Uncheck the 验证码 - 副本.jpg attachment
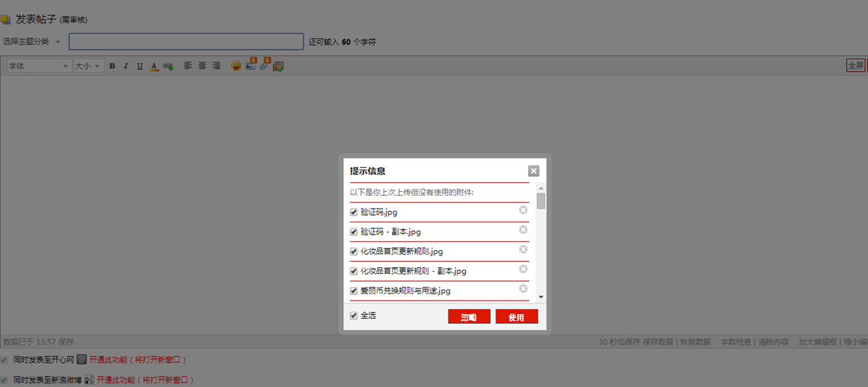 click(x=354, y=232)
